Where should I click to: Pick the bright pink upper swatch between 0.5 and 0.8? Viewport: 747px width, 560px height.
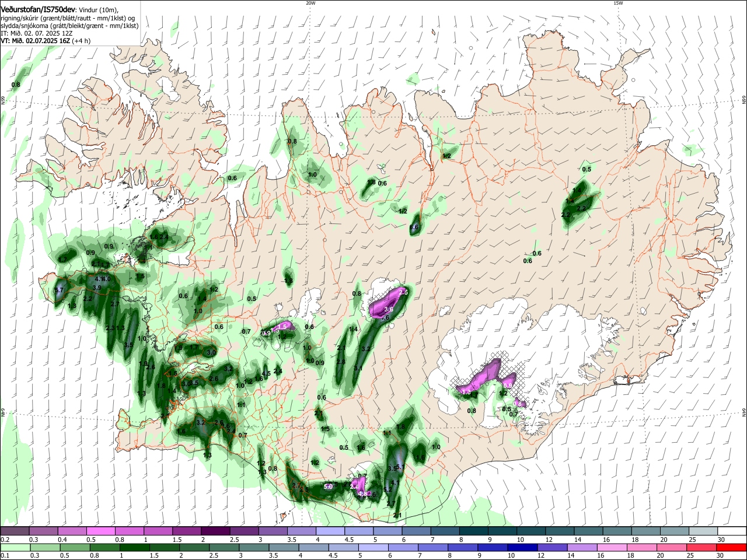pos(100,531)
